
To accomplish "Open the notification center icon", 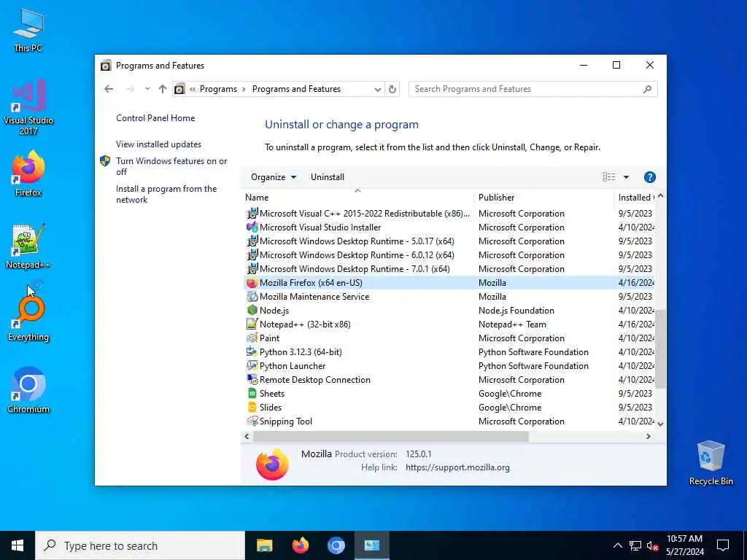I will 723,545.
